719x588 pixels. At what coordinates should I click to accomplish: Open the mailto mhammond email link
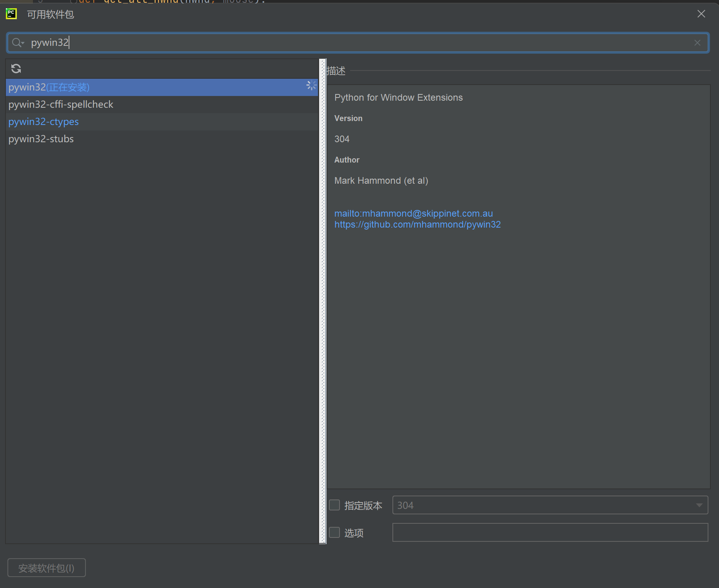[x=414, y=213]
